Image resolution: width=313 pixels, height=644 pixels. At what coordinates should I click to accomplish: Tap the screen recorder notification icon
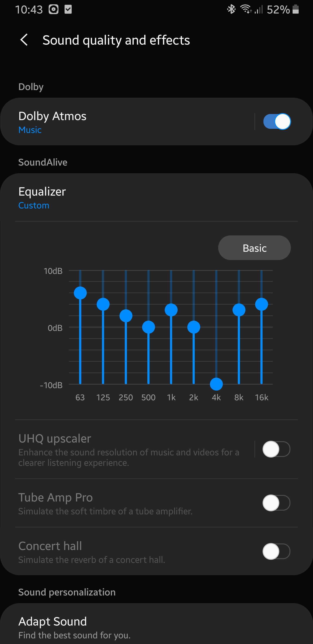click(53, 10)
